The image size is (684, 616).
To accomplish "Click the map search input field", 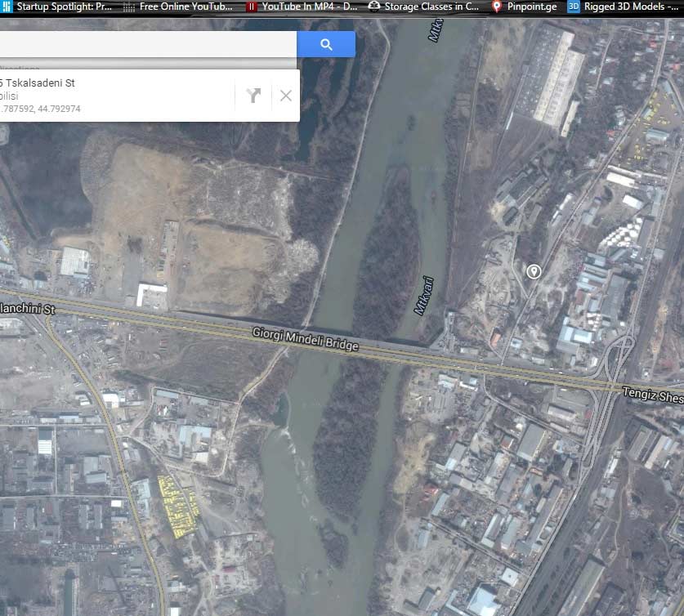I will [x=148, y=44].
